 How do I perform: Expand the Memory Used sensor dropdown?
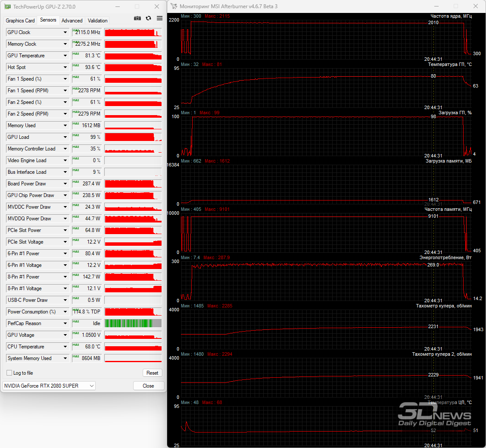65,125
